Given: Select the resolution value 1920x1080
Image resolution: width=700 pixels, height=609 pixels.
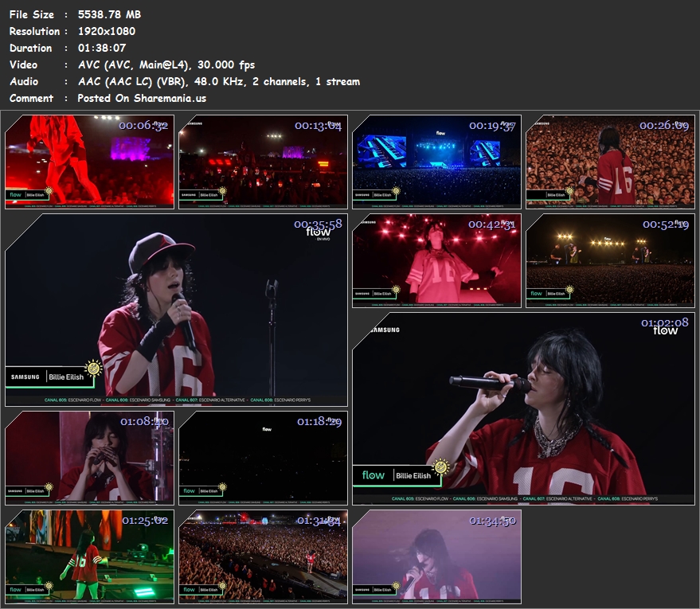Looking at the screenshot, I should click(x=107, y=31).
